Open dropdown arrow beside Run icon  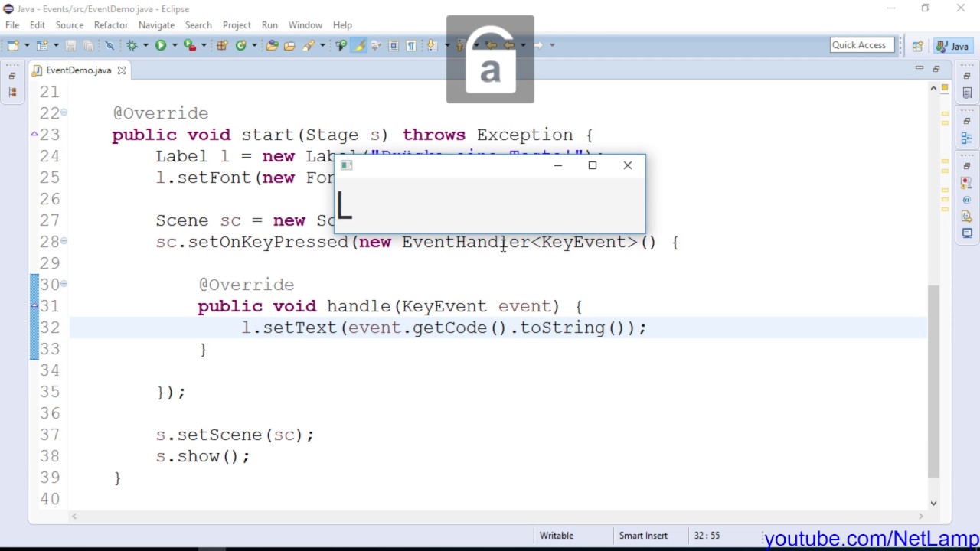(175, 46)
